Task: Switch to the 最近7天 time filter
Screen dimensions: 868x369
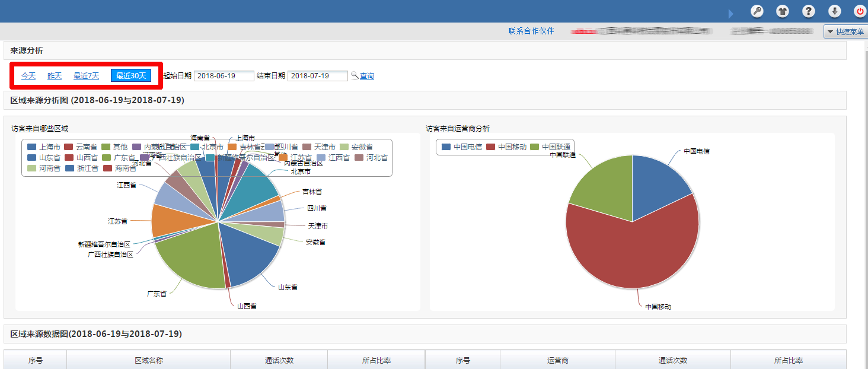Action: [86, 75]
